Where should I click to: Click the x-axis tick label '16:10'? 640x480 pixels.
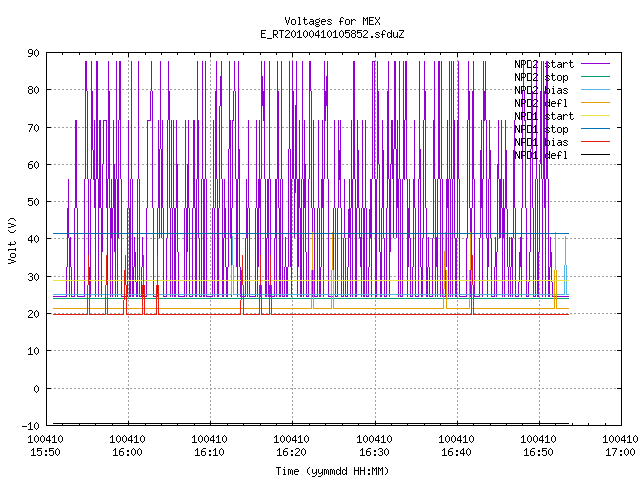coord(210,452)
